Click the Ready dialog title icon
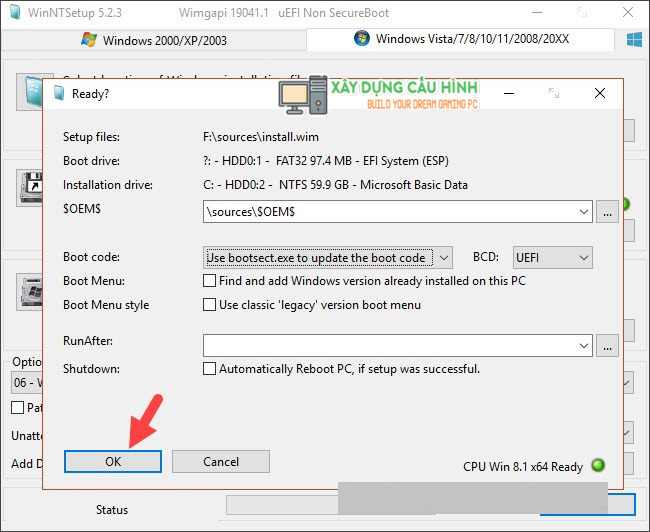Screen dimensions: 650x532 (x=59, y=93)
